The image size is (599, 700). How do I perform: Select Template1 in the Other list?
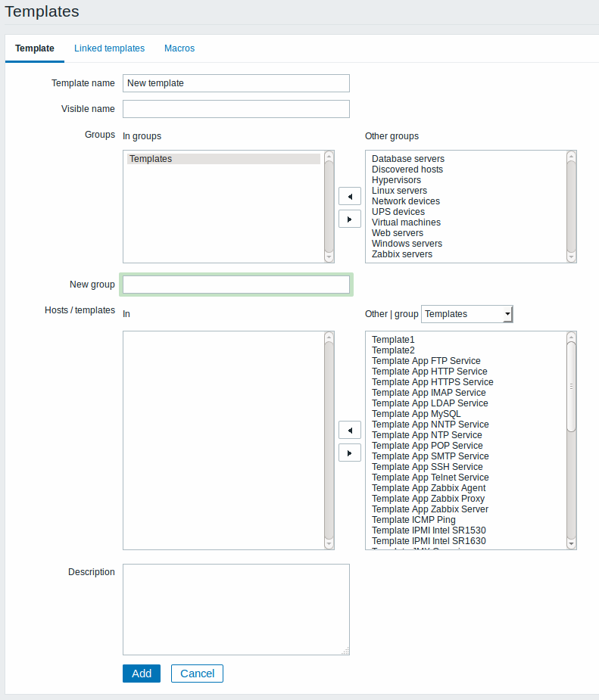(x=393, y=340)
